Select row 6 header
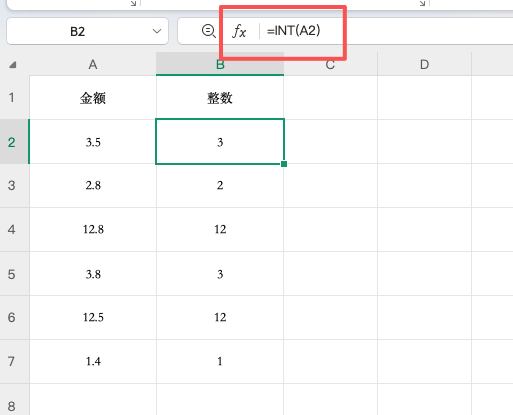513x415 pixels. point(15,317)
